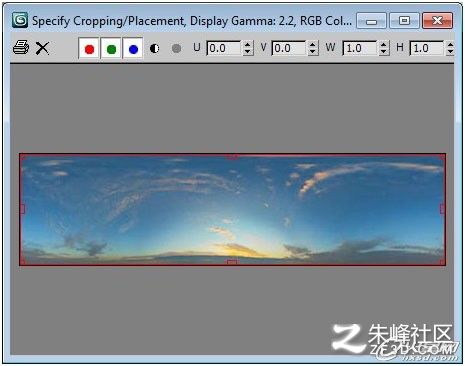Viewport: 465px width, 366px height.
Task: Decrease W value with down spinner
Action: pos(384,52)
